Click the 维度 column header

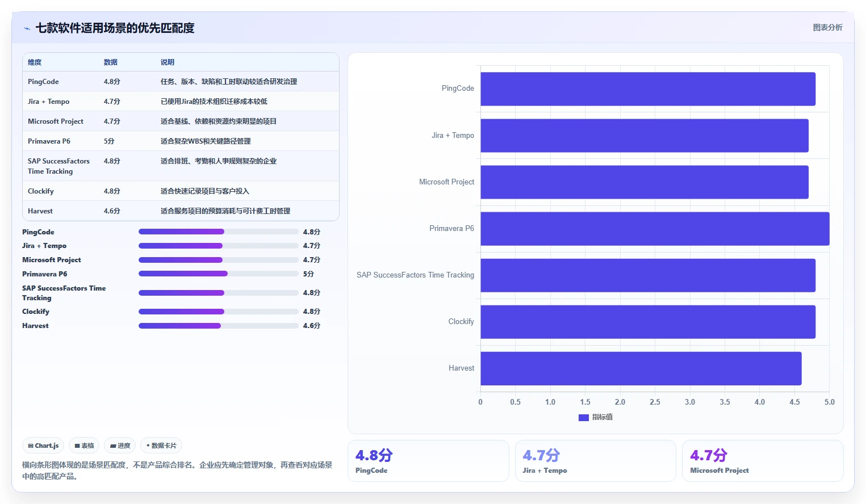pos(35,62)
